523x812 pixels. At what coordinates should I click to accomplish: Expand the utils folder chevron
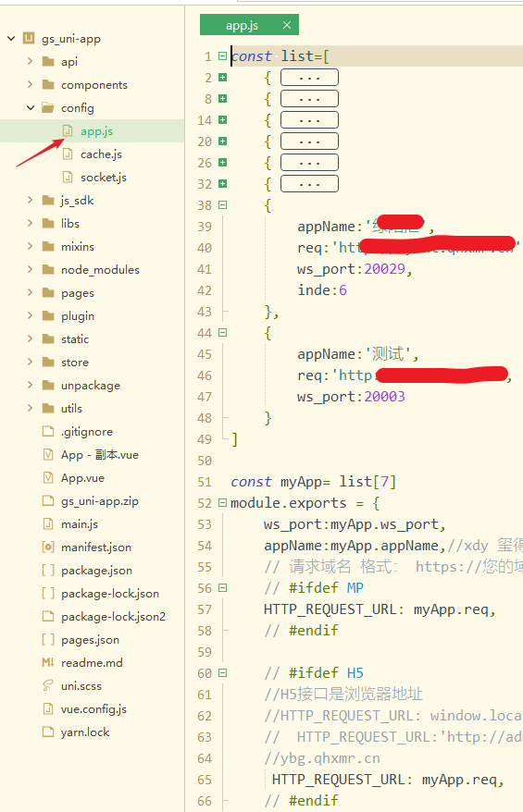point(30,408)
